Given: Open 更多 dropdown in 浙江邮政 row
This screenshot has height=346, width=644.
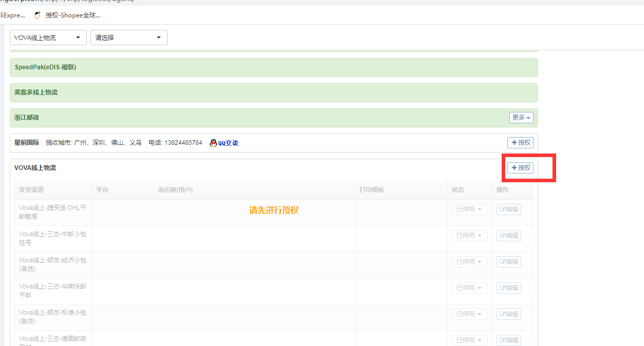Looking at the screenshot, I should 521,118.
